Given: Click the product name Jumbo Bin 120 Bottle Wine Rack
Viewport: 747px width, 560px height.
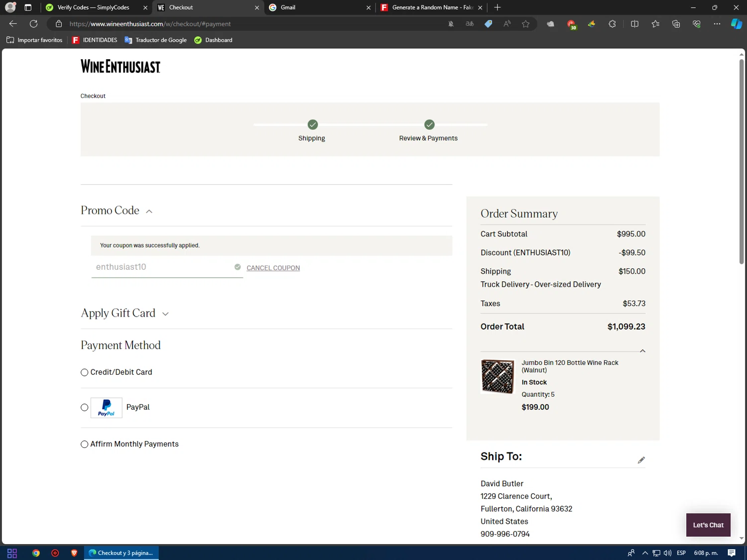Looking at the screenshot, I should pyautogui.click(x=570, y=366).
